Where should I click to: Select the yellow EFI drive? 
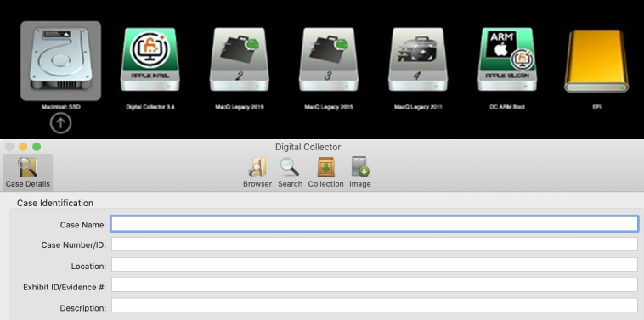click(x=596, y=61)
